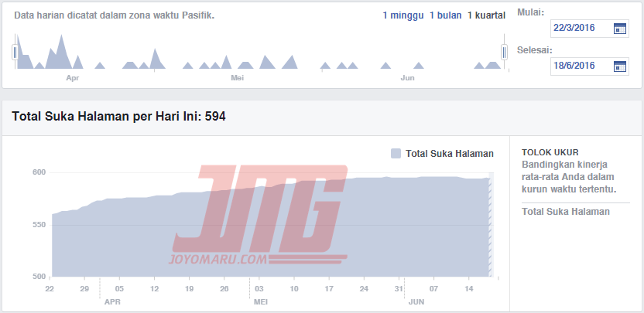Click the 550 y-axis label
The height and width of the screenshot is (313, 644).
[39, 225]
